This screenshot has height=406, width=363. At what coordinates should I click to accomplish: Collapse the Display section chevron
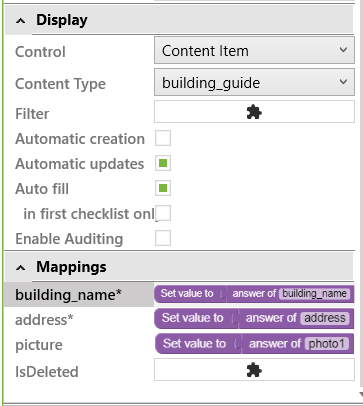coord(21,21)
